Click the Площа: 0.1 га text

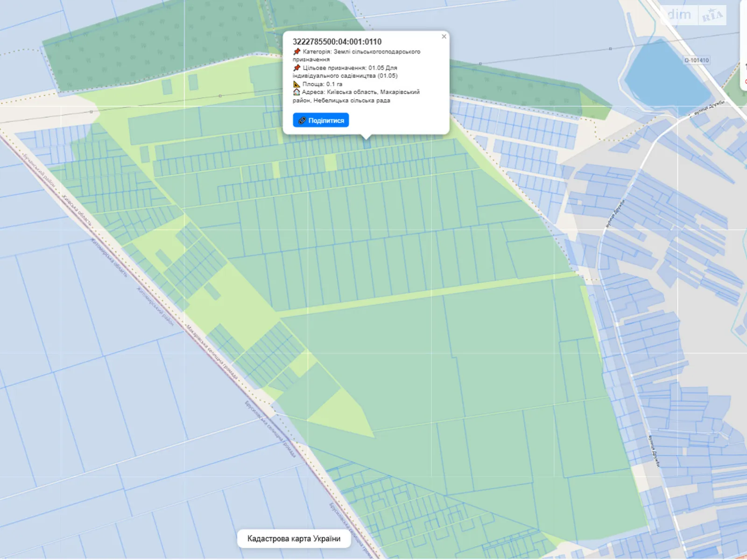[x=322, y=84]
